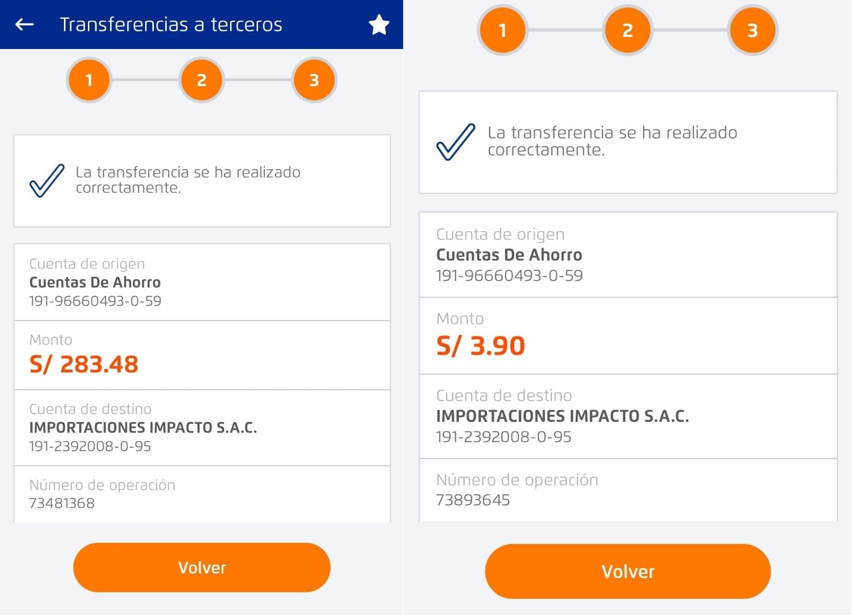The image size is (852, 616).
Task: Tap the checkmark icon in right confirmation
Action: coord(456,142)
